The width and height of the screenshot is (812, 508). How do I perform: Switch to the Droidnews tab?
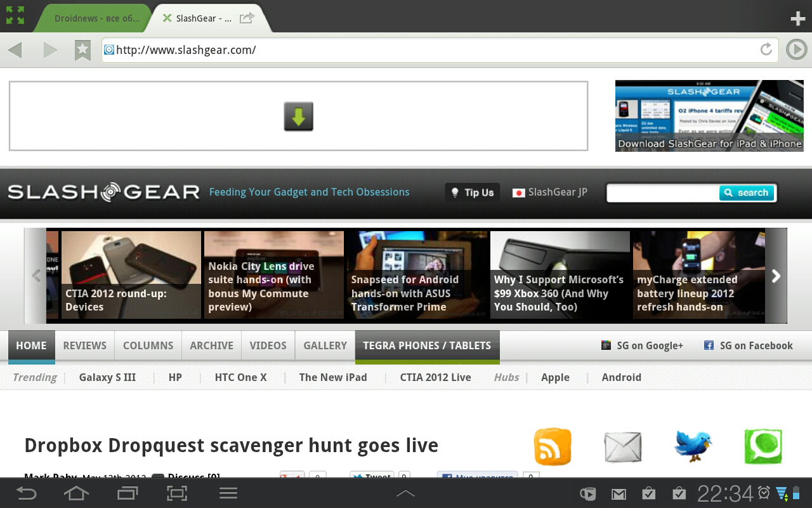tap(94, 18)
